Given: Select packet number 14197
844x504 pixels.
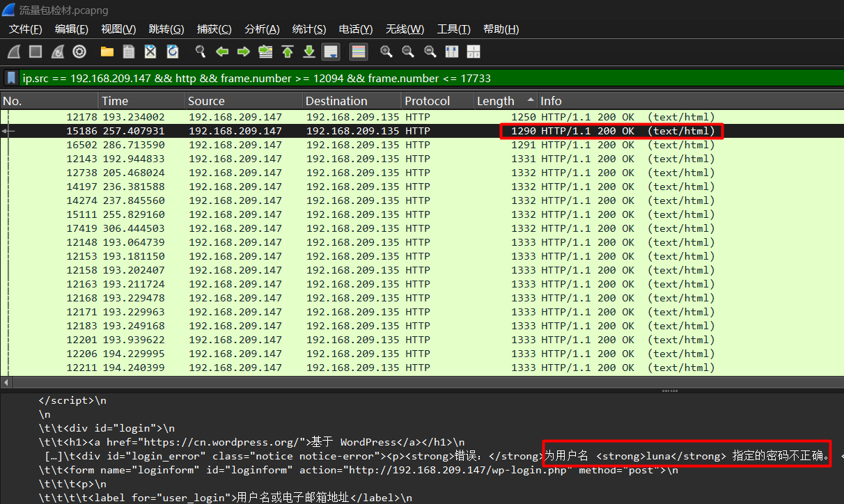Looking at the screenshot, I should 422,187.
